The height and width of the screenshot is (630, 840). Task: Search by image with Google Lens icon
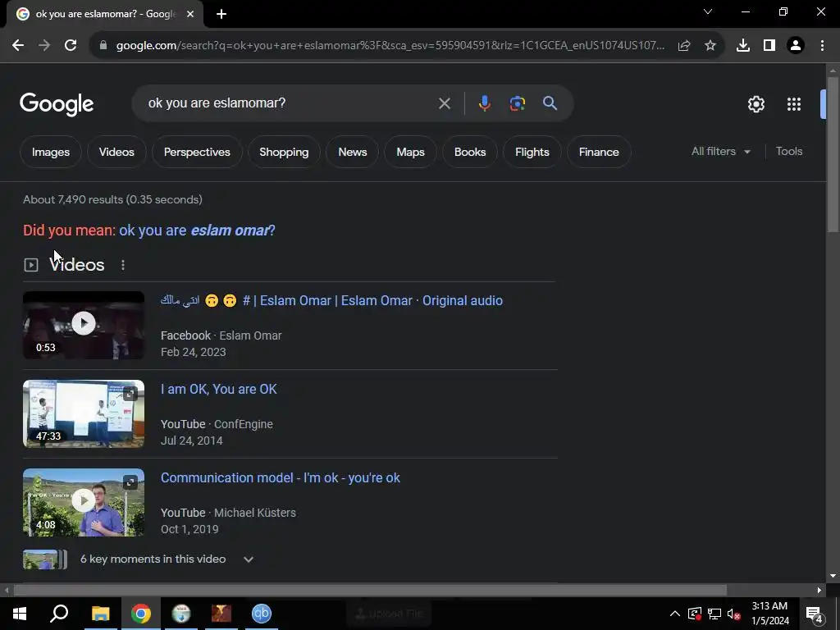(518, 103)
